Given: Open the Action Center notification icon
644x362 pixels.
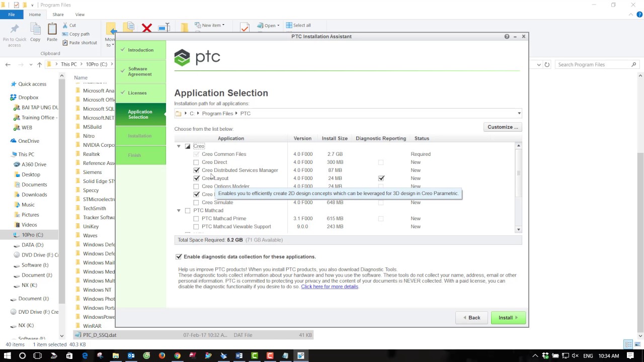Looking at the screenshot, I should (x=630, y=355).
